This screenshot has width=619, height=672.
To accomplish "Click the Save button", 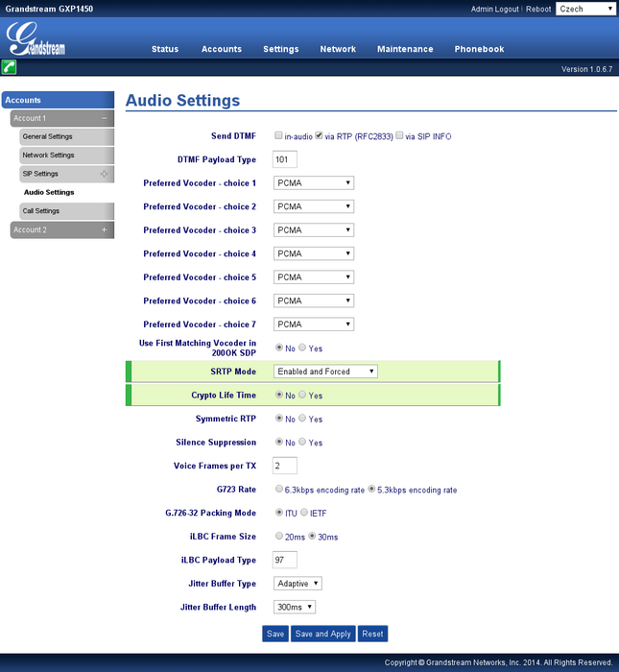I will [275, 634].
